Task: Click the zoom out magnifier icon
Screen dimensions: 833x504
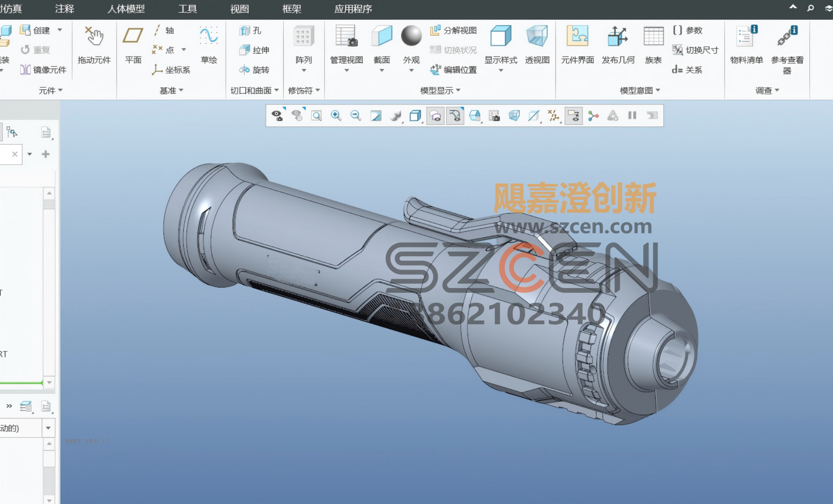Action: pyautogui.click(x=356, y=116)
